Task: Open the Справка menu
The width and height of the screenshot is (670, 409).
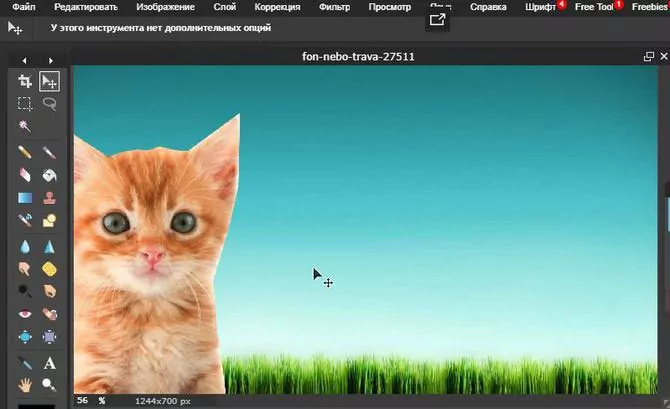Action: tap(488, 7)
